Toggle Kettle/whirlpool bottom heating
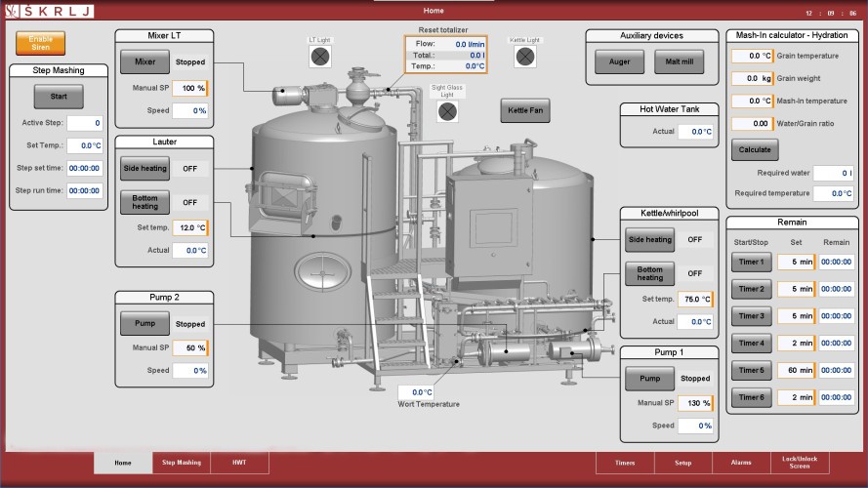The image size is (868, 488). click(x=649, y=273)
